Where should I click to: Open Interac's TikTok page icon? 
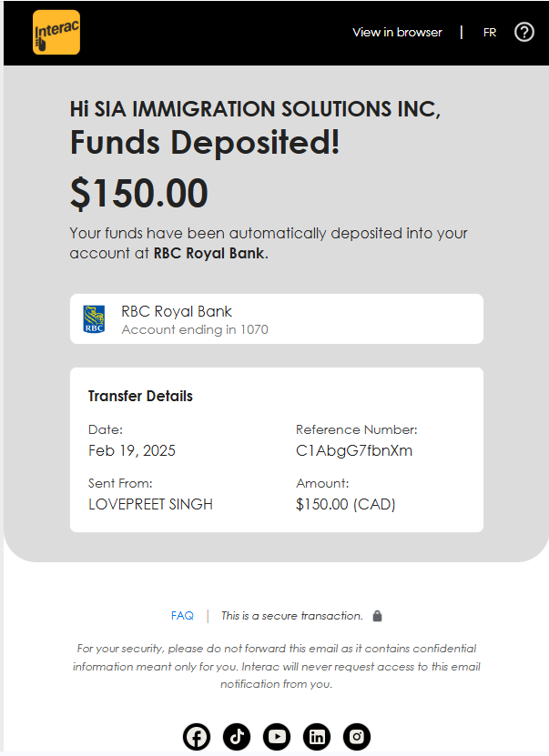(237, 737)
